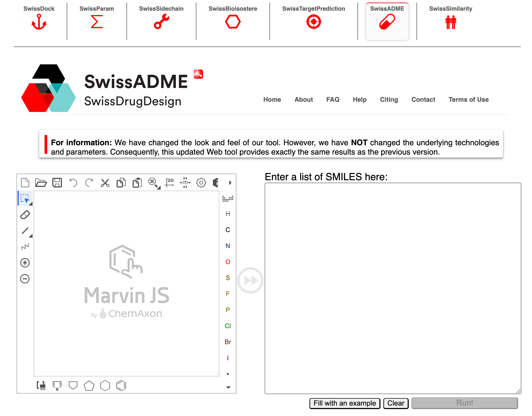Select the Chlorine atom button
Screen dimensions: 532x416
tap(228, 326)
